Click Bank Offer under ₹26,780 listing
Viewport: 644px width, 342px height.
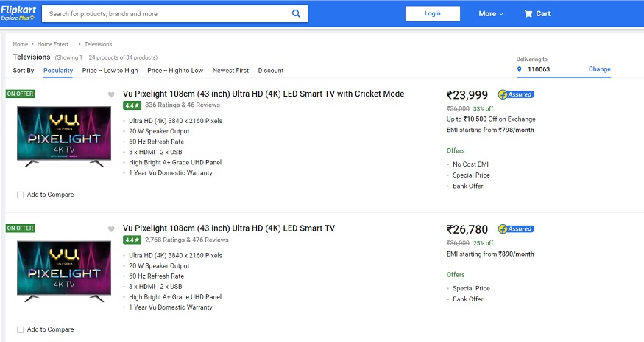[x=468, y=299]
